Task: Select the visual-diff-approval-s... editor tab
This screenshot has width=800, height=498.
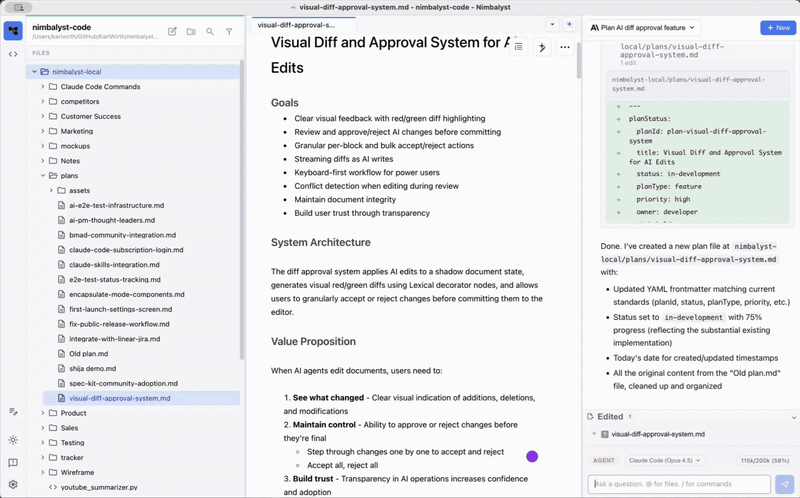Action: [304, 24]
